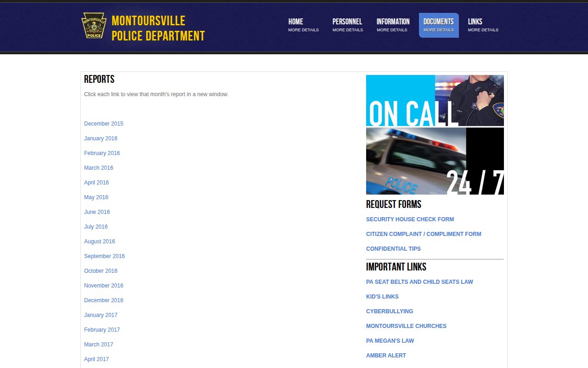View the May 2016 report
This screenshot has height=368, width=588.
(96, 197)
